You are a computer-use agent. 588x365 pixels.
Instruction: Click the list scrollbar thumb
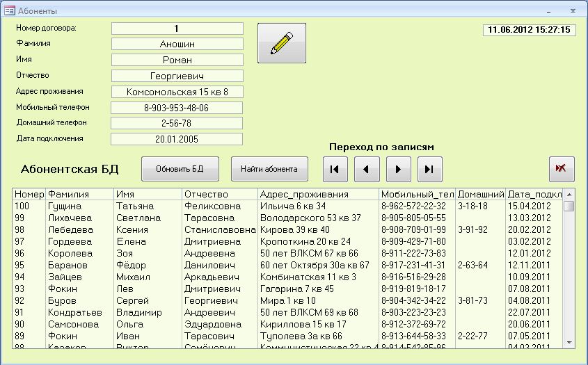pyautogui.click(x=569, y=206)
